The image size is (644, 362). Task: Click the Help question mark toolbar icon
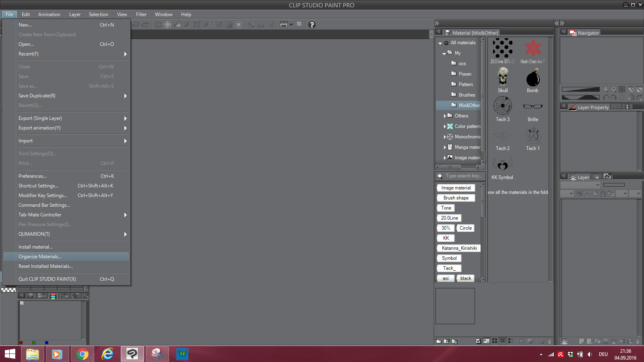[x=312, y=25]
